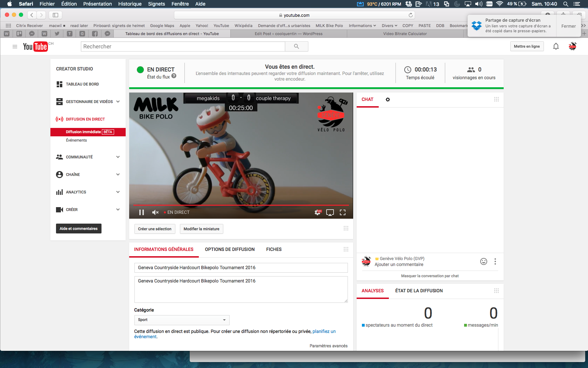Open the Catégorie Sport dropdown
The height and width of the screenshot is (368, 588).
pyautogui.click(x=182, y=320)
